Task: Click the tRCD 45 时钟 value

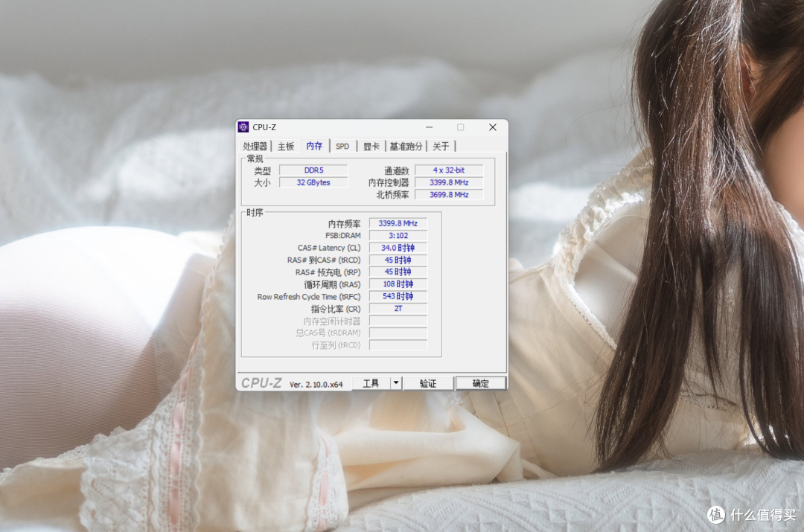Action: (398, 260)
